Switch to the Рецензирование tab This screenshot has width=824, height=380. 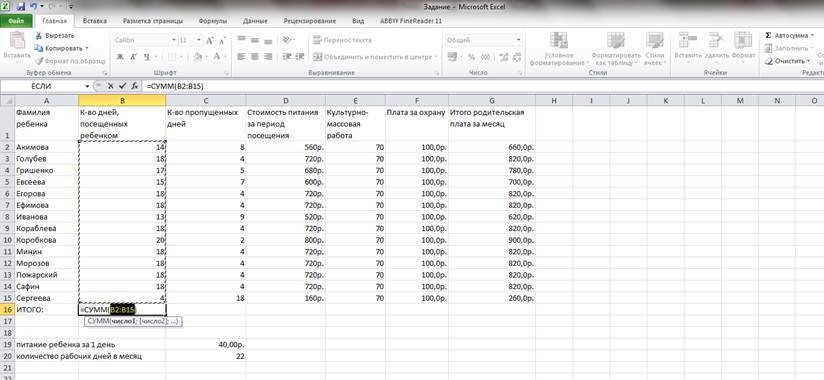point(310,22)
